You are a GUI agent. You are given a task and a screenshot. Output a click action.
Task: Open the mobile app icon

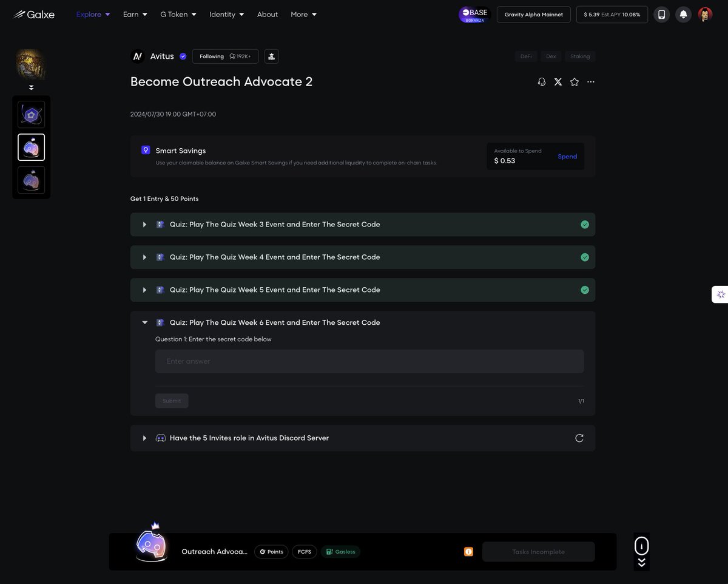pos(661,15)
